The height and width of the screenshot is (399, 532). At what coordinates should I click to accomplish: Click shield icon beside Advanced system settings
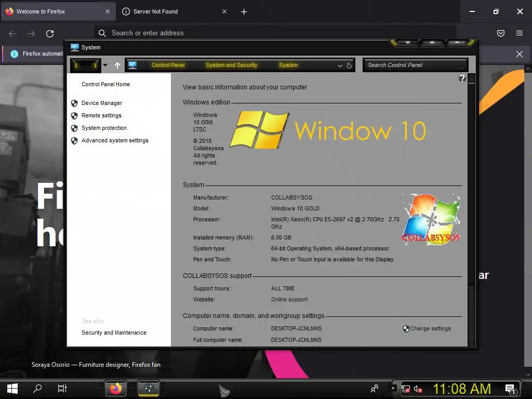tap(74, 141)
